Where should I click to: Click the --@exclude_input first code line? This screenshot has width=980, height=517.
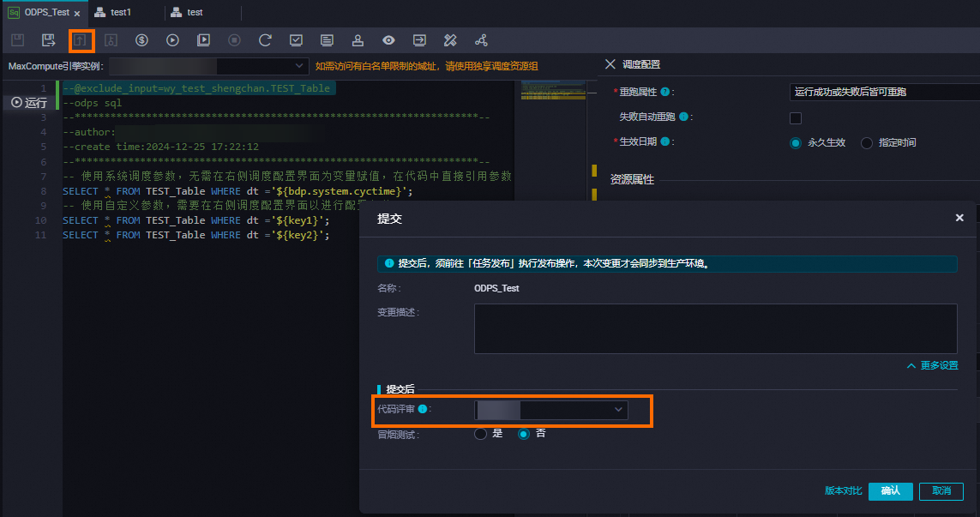click(x=196, y=88)
